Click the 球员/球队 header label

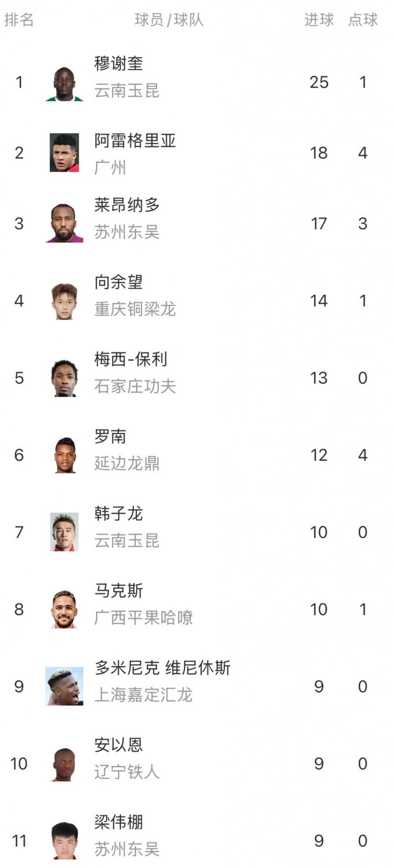(x=169, y=20)
